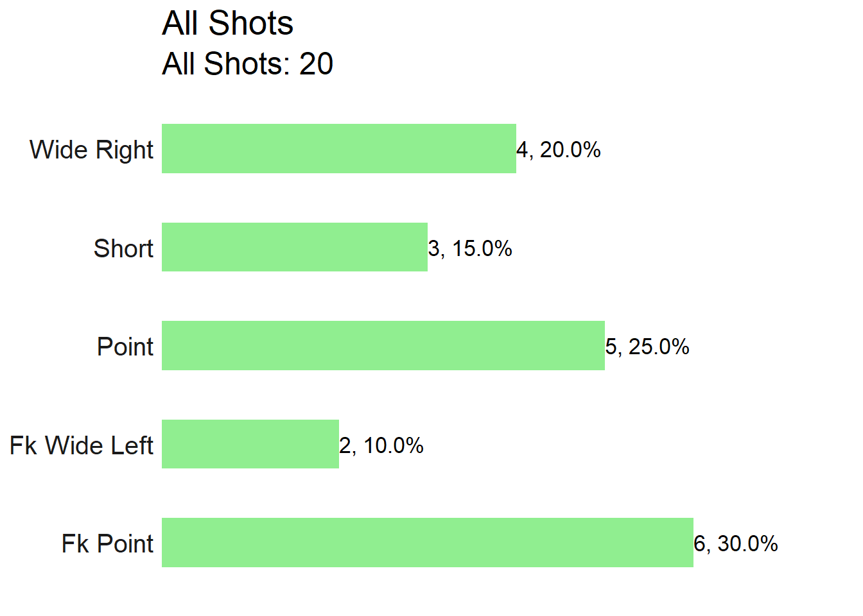863x616 pixels.
Task: Click the All Shots: 20 subtitle
Action: click(x=248, y=64)
